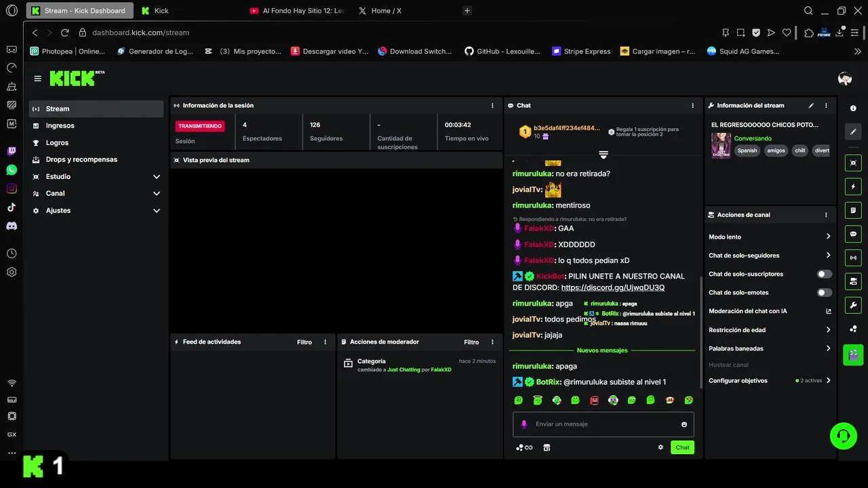Open Filtro in Acciones de moderador

[471, 342]
